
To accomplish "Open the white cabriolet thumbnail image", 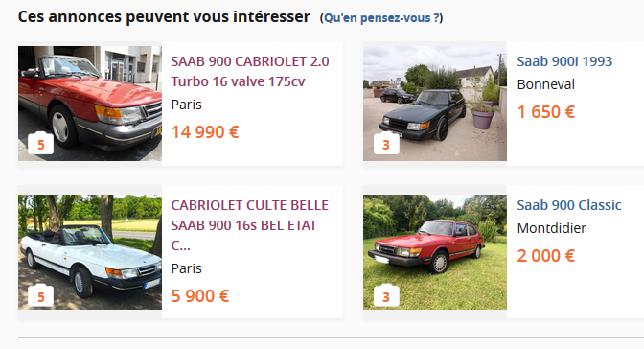I will click(90, 252).
